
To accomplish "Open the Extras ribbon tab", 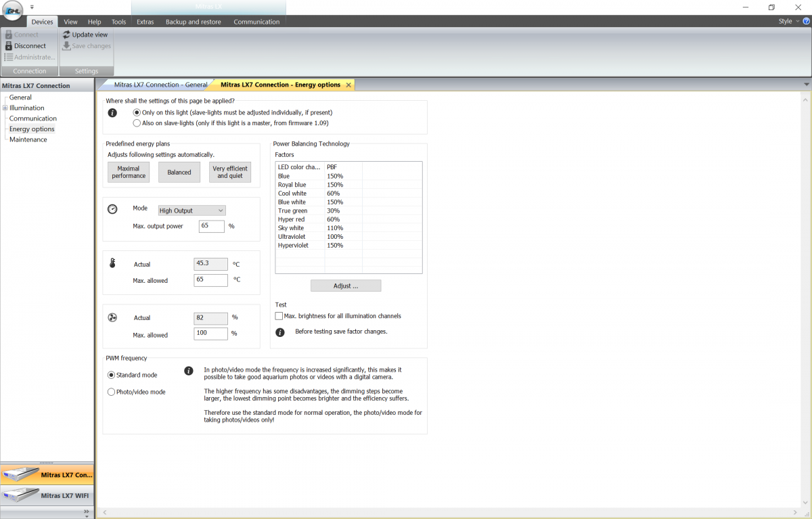I will click(x=145, y=22).
